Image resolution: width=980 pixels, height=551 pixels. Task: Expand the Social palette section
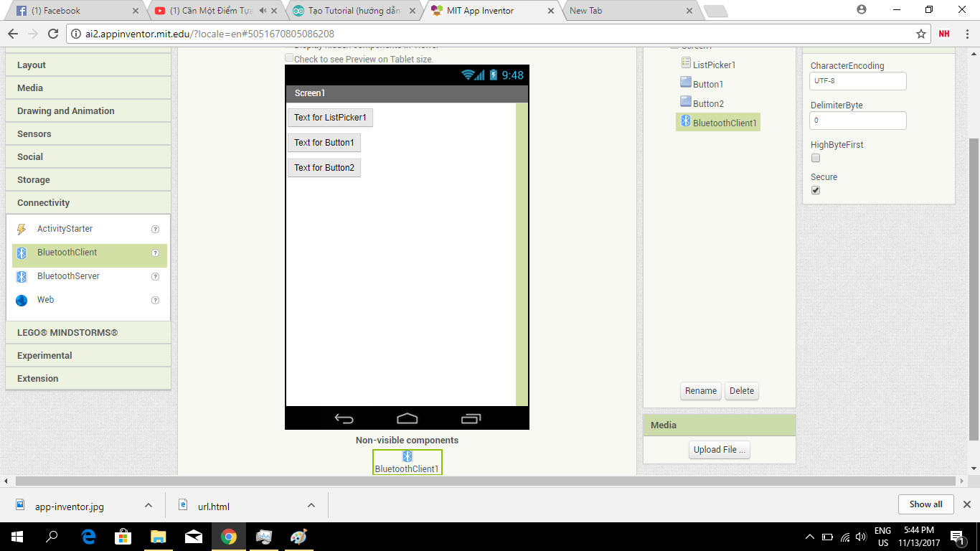(x=88, y=156)
